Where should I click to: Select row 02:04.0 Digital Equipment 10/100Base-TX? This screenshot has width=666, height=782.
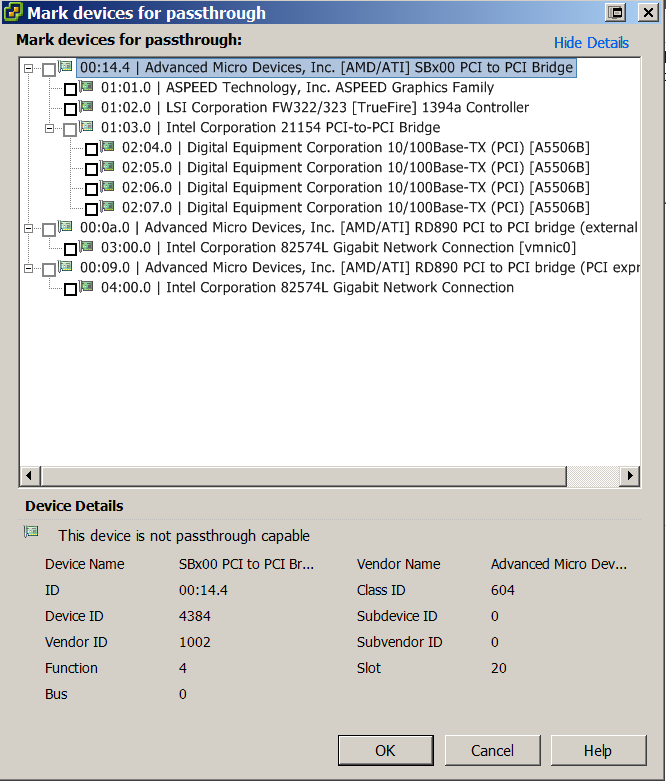(x=356, y=148)
